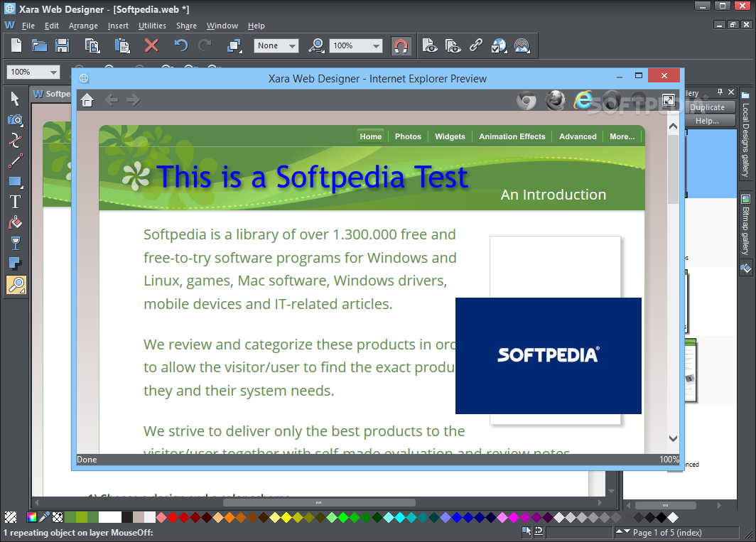Click the zoom magnifier icon beside the None box

pyautogui.click(x=317, y=45)
